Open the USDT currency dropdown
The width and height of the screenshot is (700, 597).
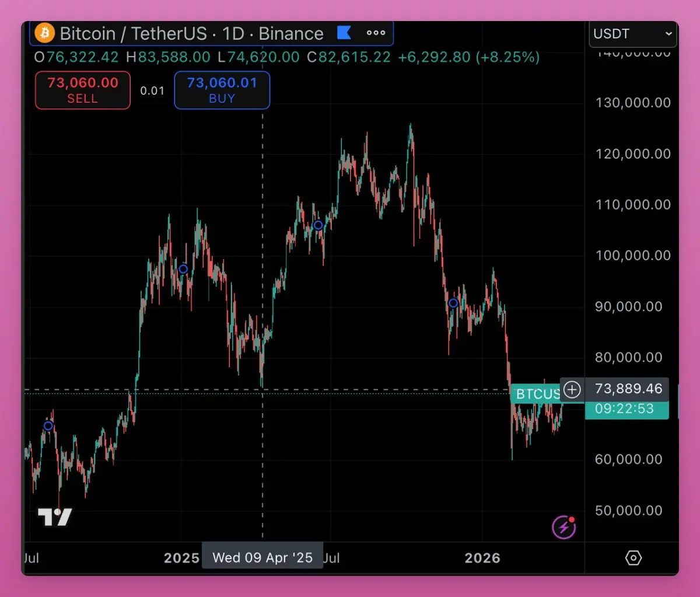coord(633,34)
